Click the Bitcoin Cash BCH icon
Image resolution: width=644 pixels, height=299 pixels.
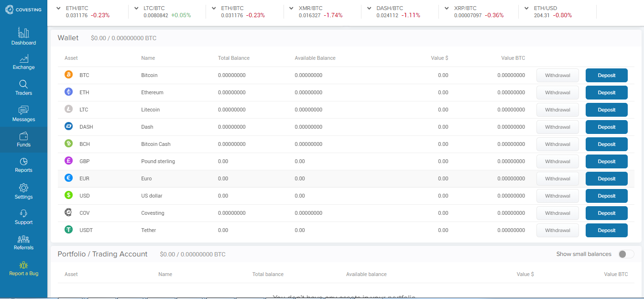[x=68, y=144]
